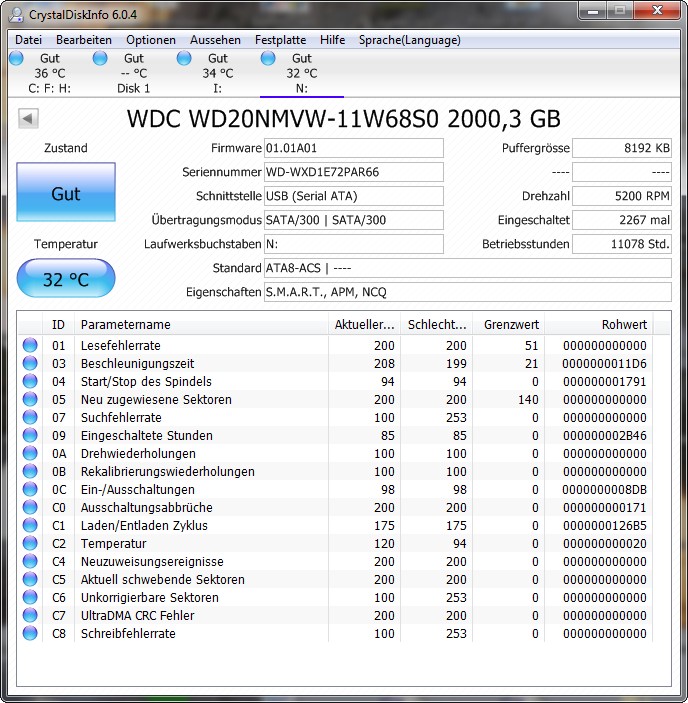Minimize the CrystalDiskInfo window

(593, 11)
